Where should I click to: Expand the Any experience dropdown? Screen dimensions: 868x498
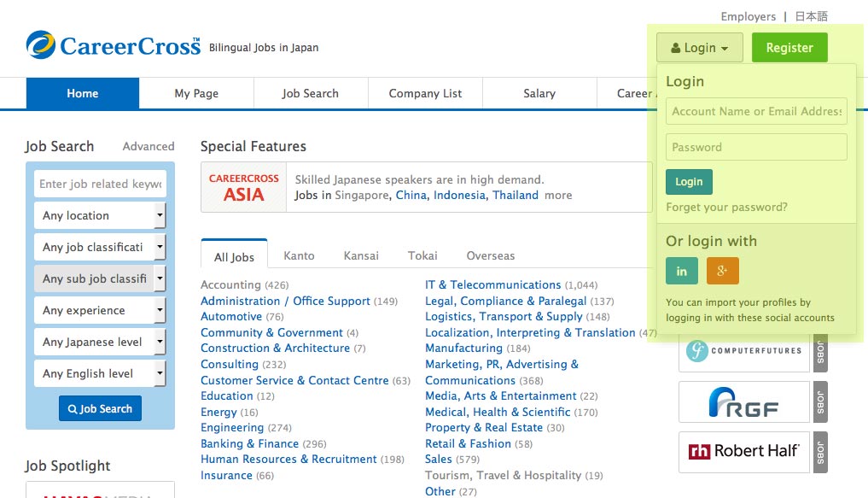pyautogui.click(x=100, y=310)
